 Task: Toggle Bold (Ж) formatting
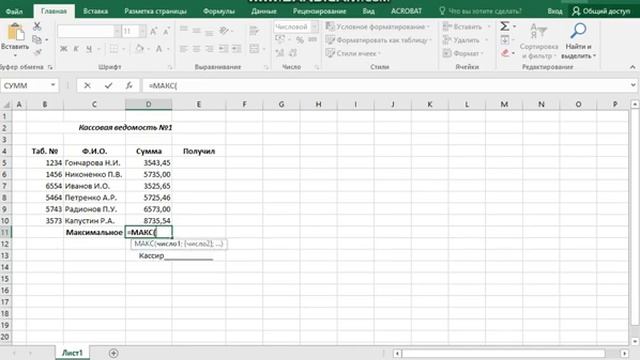[63, 49]
